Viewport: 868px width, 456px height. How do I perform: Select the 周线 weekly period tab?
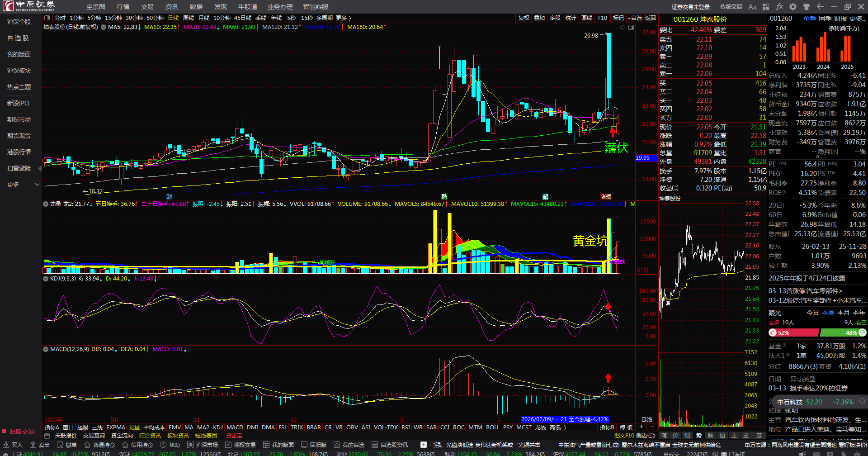[x=189, y=18]
